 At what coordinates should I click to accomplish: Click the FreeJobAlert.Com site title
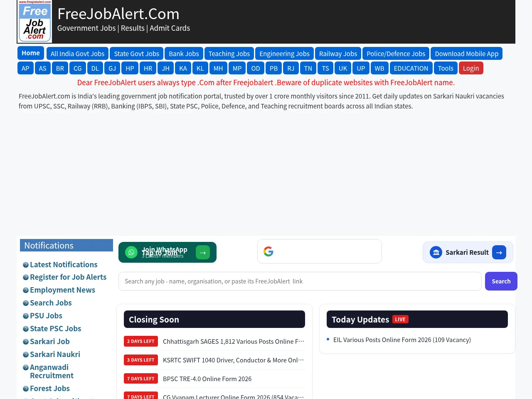coord(118,14)
